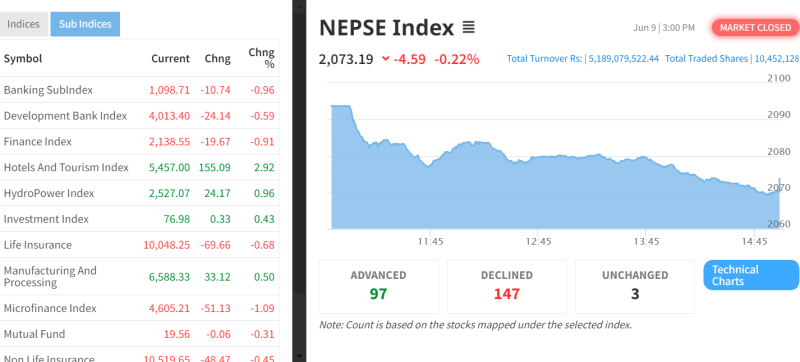Click the MARKET CLOSED badge
Viewport: 800px width, 362px height.
755,28
